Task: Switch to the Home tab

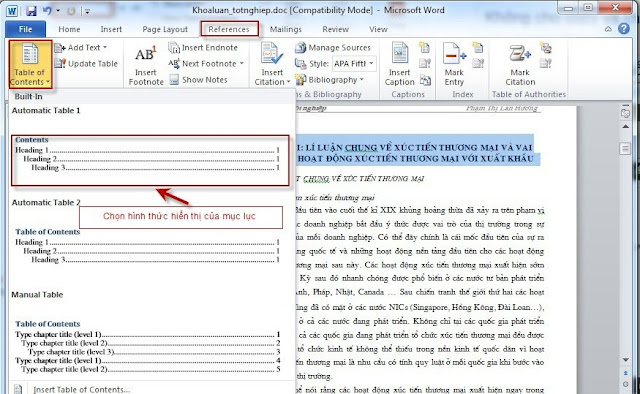Action: [69, 29]
